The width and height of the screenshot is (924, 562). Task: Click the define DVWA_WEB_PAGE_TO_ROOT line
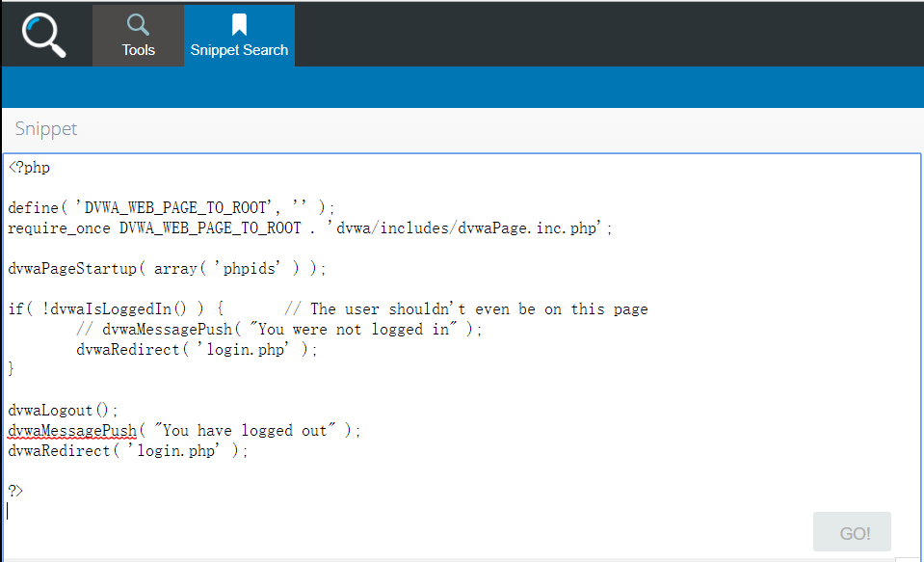pos(171,207)
